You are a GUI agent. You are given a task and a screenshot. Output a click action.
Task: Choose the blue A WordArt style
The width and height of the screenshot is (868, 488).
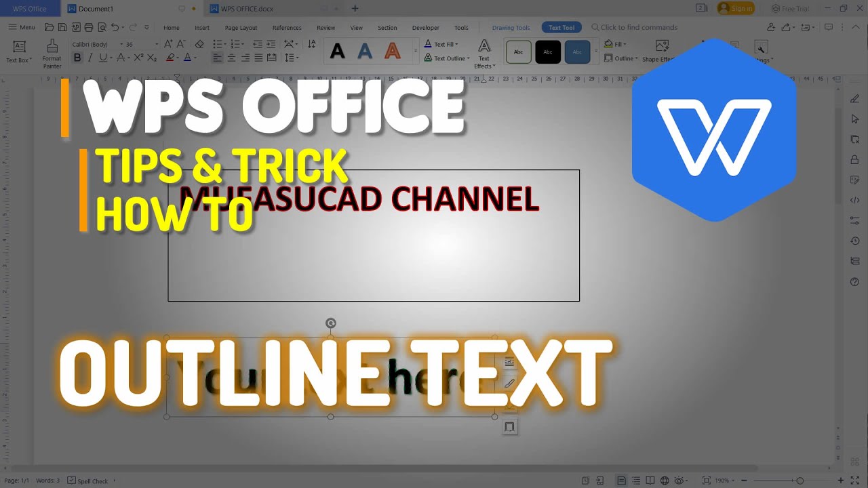(x=365, y=52)
